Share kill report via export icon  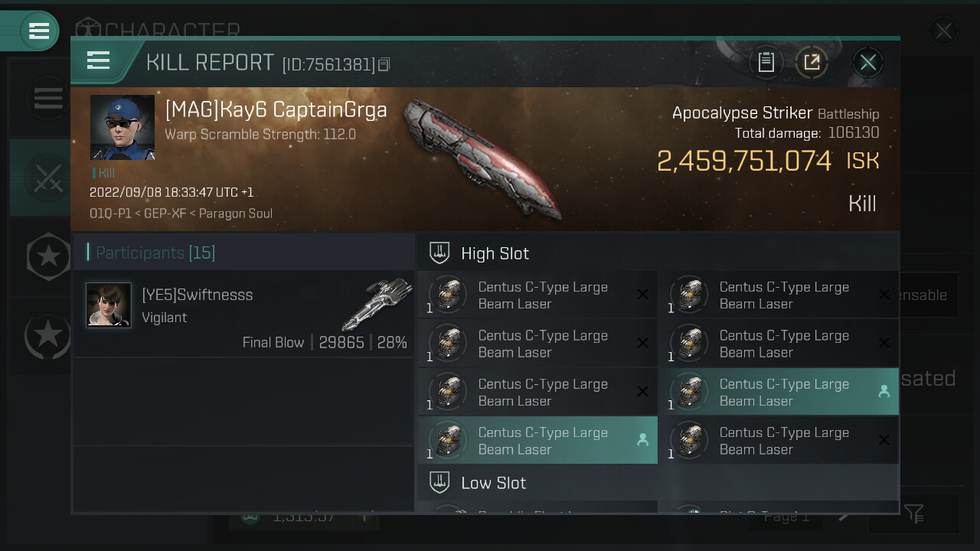[x=812, y=62]
